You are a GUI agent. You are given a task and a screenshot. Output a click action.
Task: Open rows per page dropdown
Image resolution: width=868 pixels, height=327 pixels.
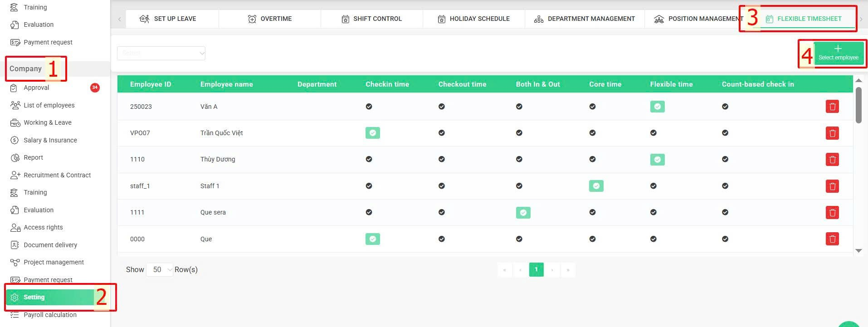pyautogui.click(x=159, y=270)
